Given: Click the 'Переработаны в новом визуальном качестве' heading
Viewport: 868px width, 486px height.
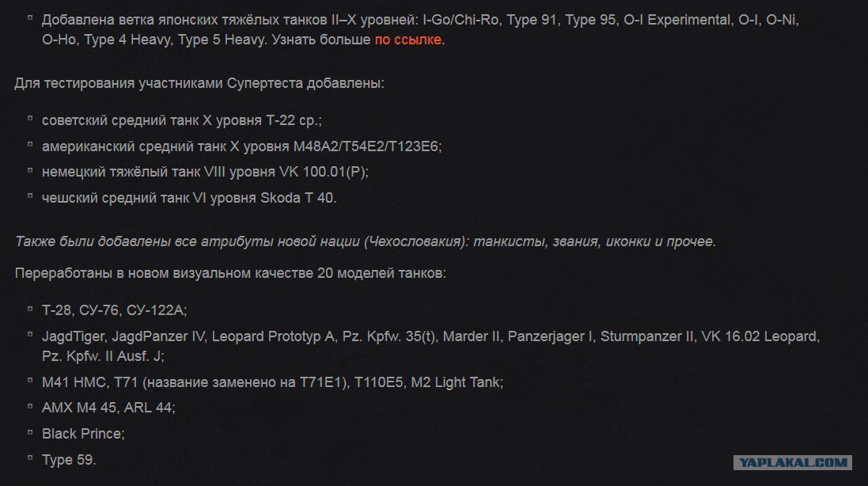Looking at the screenshot, I should 230,273.
